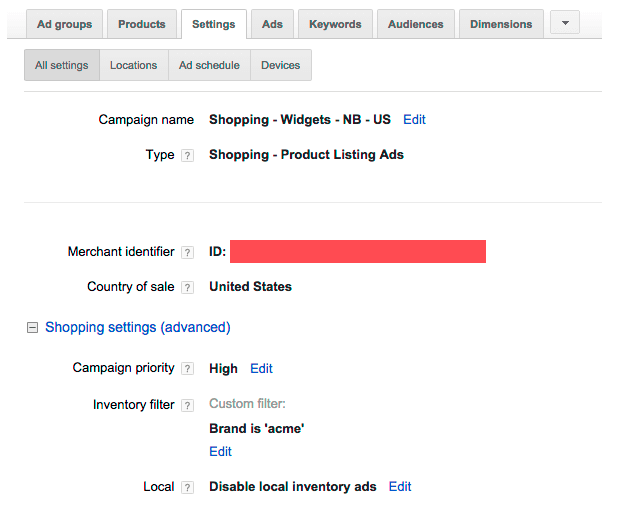
Task: Open the Ad schedule sub-tab
Action: tap(209, 66)
